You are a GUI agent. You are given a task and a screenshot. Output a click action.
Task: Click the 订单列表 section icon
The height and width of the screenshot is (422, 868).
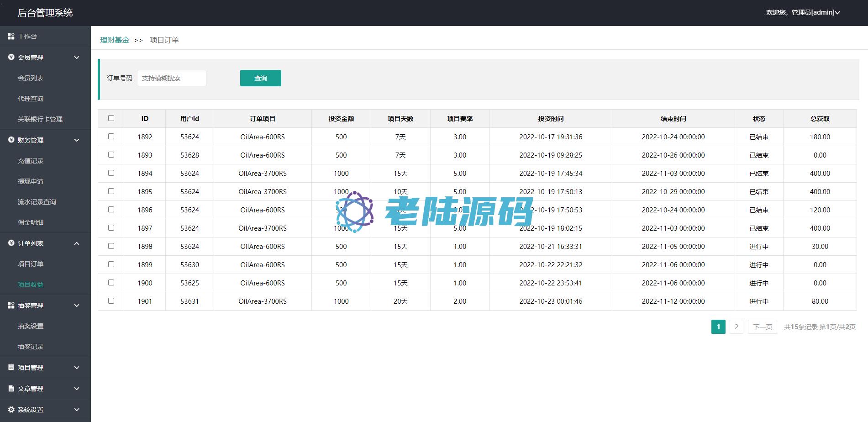point(11,243)
